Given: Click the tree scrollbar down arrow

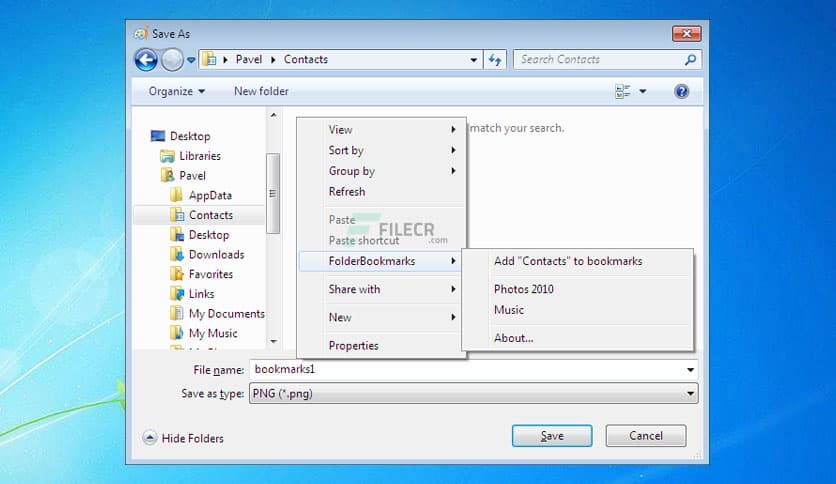Looking at the screenshot, I should (x=274, y=341).
